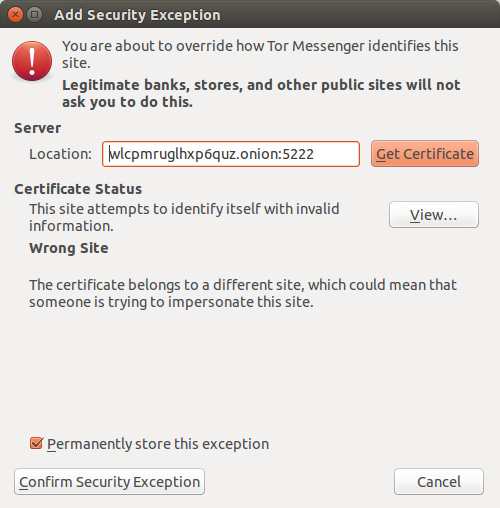Click the invalid information status text

click(x=184, y=217)
